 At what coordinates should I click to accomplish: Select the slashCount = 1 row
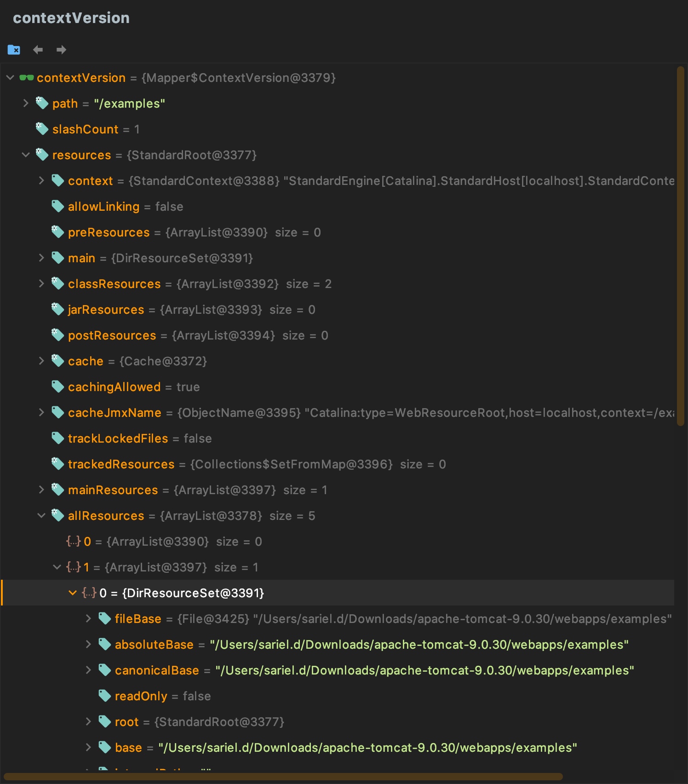[x=337, y=129]
